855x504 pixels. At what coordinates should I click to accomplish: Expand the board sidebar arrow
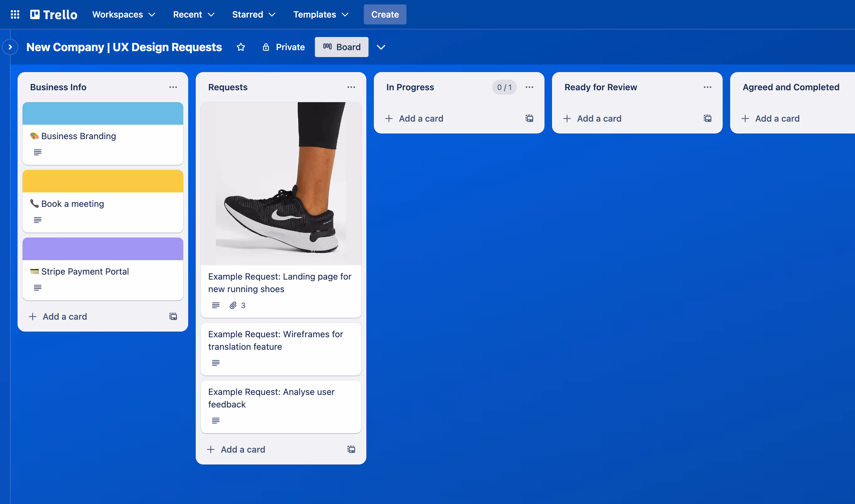point(10,47)
